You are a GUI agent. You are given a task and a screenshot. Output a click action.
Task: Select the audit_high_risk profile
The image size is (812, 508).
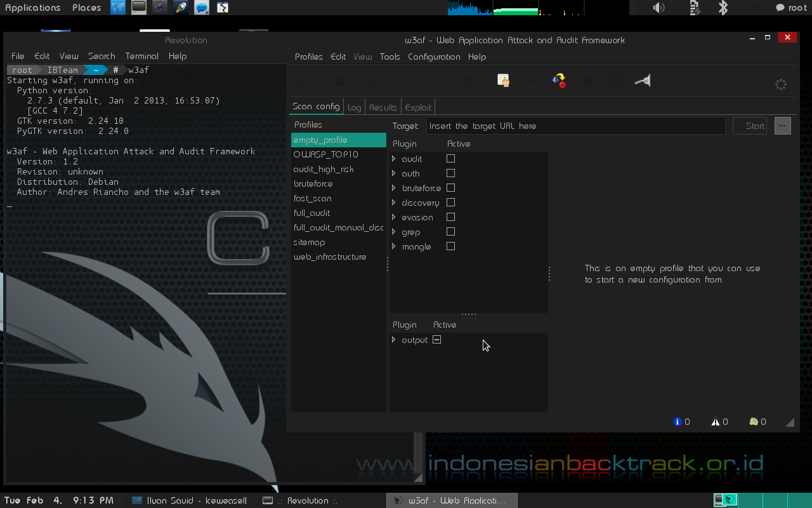338,169
